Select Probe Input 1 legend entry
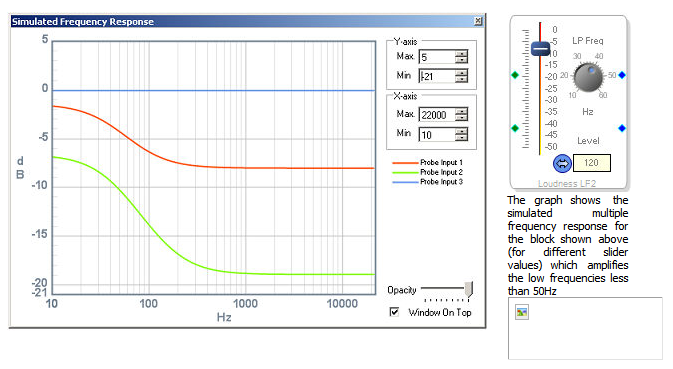673x369 pixels. coord(427,162)
